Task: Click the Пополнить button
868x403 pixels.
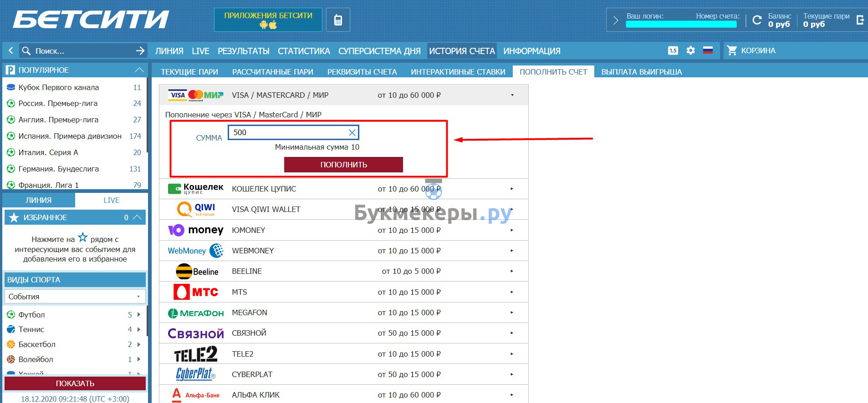Action: (343, 165)
